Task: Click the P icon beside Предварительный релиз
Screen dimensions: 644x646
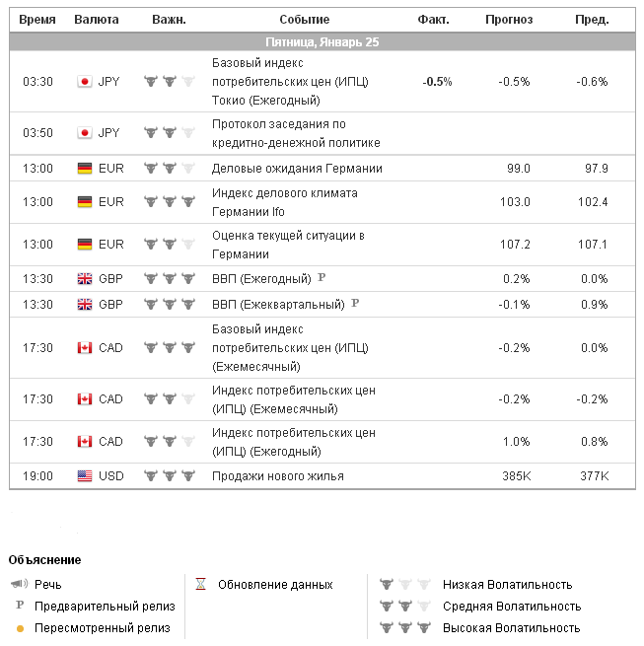Action: click(x=20, y=607)
